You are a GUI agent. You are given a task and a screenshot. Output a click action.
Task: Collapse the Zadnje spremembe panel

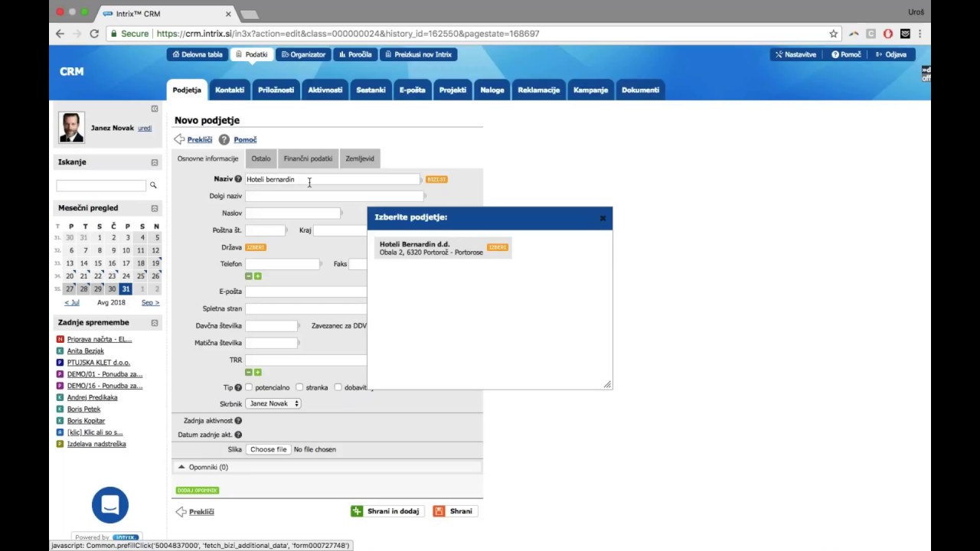(x=155, y=323)
